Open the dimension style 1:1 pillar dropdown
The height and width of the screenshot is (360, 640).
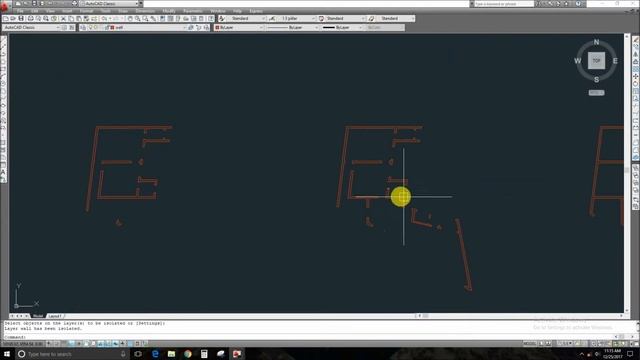[x=297, y=18]
